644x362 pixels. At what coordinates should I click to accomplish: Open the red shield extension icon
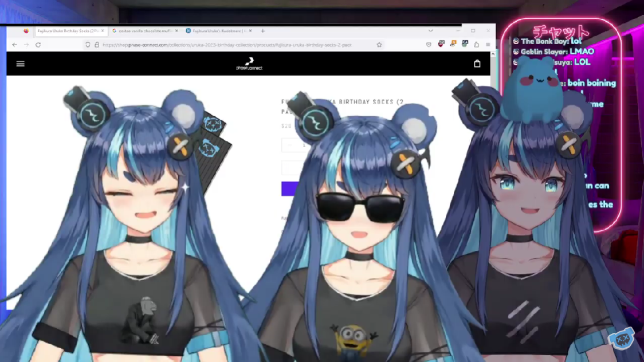pos(441,44)
